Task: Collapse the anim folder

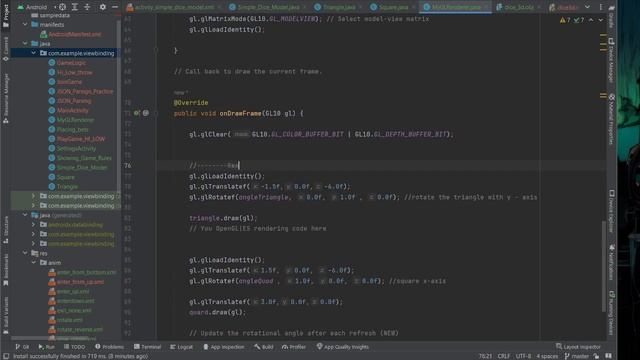Action: 33,262
